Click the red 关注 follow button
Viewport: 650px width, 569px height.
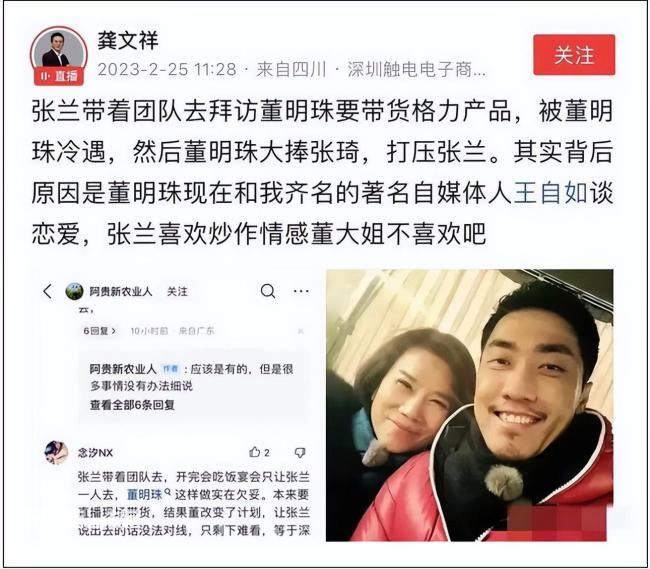[574, 55]
